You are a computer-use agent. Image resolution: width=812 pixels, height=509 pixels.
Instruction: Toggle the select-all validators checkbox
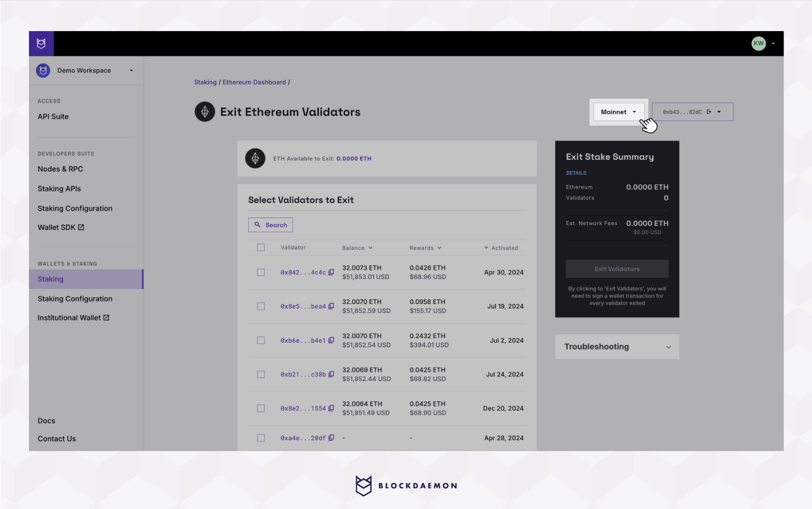pos(261,248)
